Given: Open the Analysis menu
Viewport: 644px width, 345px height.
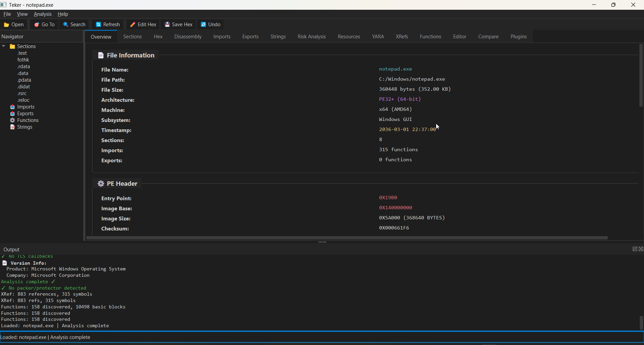Looking at the screenshot, I should point(43,14).
